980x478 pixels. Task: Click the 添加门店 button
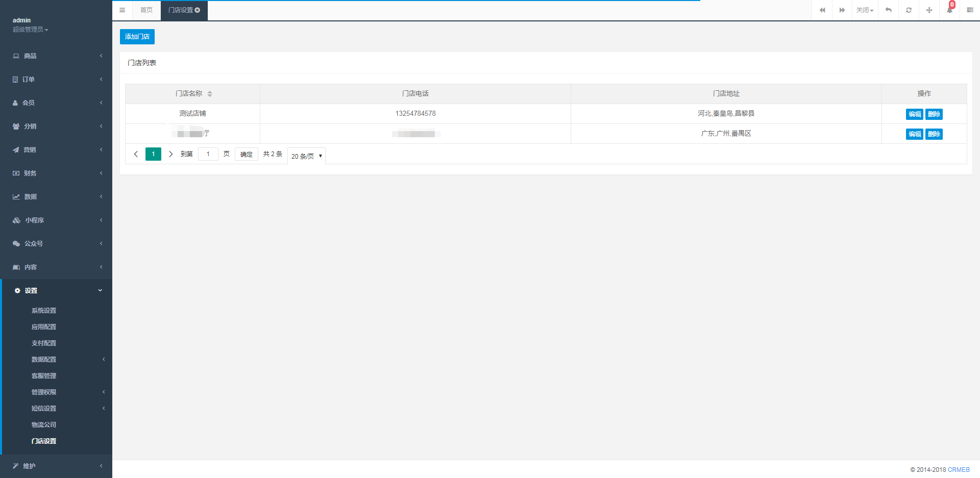coord(137,37)
